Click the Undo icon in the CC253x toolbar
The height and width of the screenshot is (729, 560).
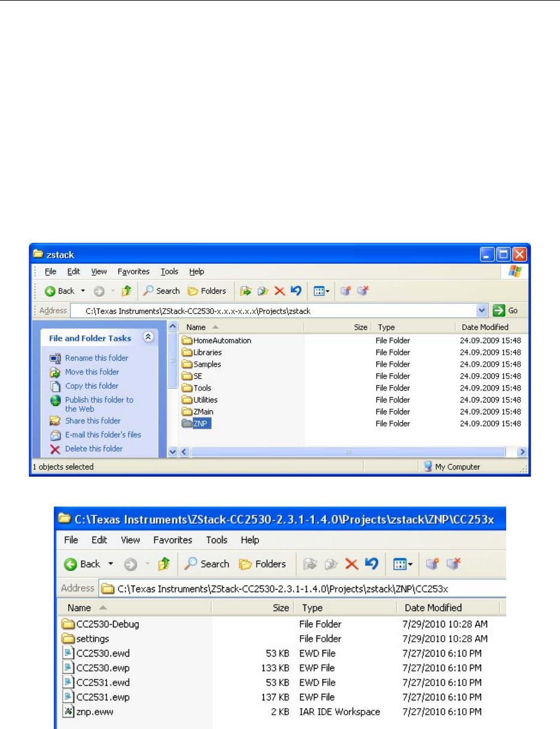tap(372, 563)
